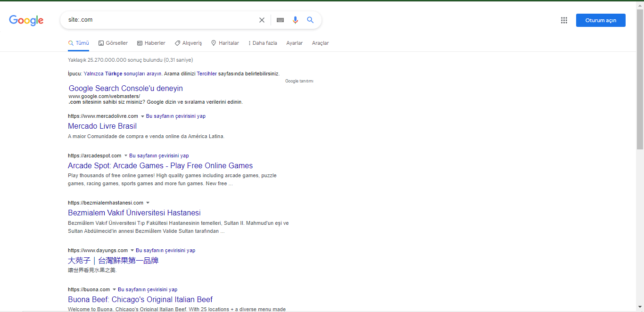Open the Haritalar tab
This screenshot has height=312, width=644.
coord(225,43)
